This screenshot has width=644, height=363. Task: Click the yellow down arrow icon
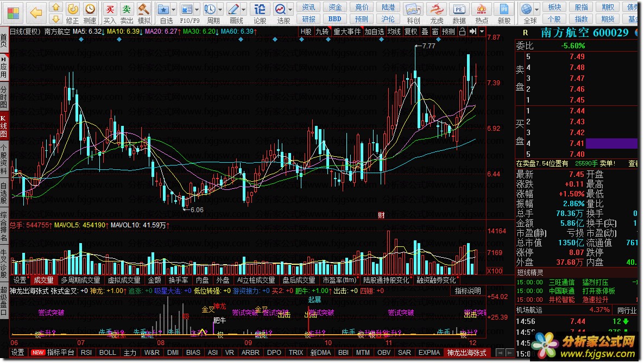(56, 19)
